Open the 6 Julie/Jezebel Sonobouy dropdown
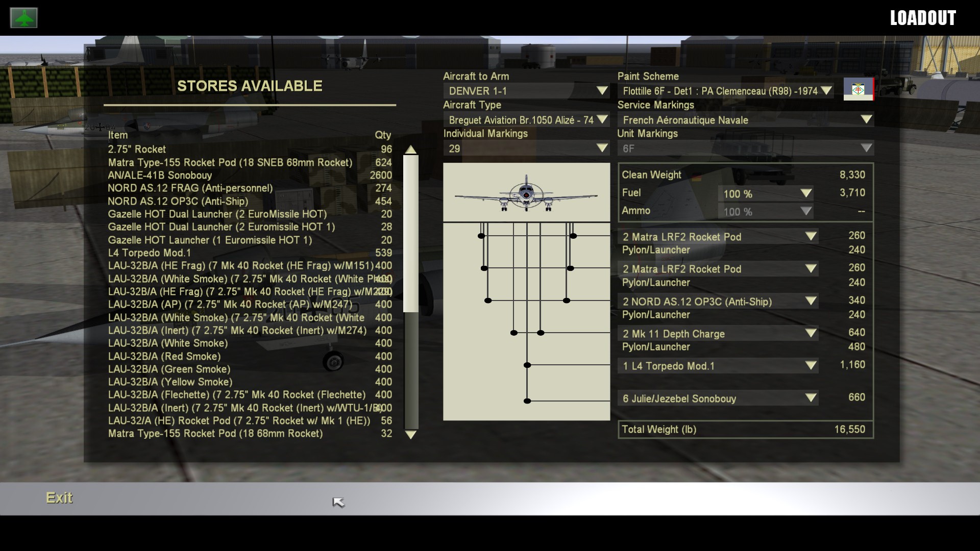The image size is (980, 551). click(718, 398)
